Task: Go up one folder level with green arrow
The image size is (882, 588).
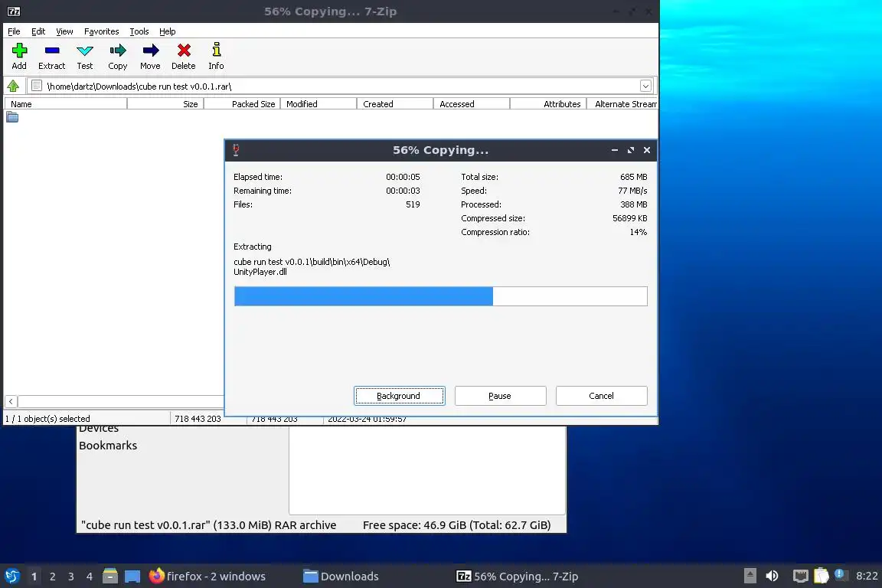Action: pyautogui.click(x=13, y=86)
